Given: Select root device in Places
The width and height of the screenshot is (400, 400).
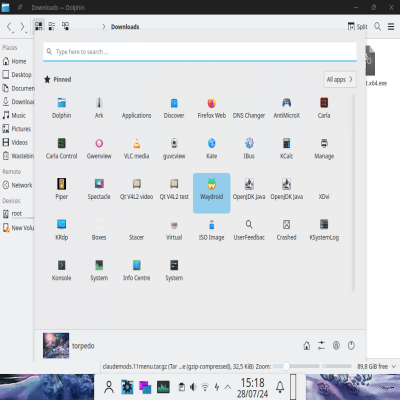Looking at the screenshot, I should [17, 214].
